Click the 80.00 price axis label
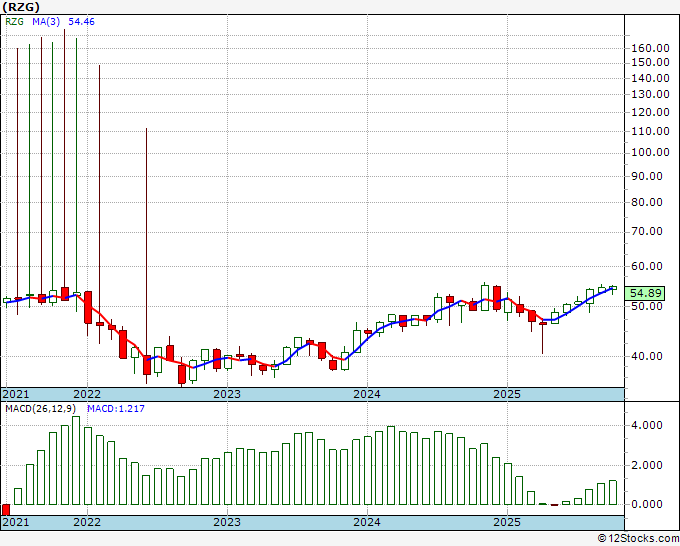Image resolution: width=680 pixels, height=546 pixels. click(x=647, y=203)
